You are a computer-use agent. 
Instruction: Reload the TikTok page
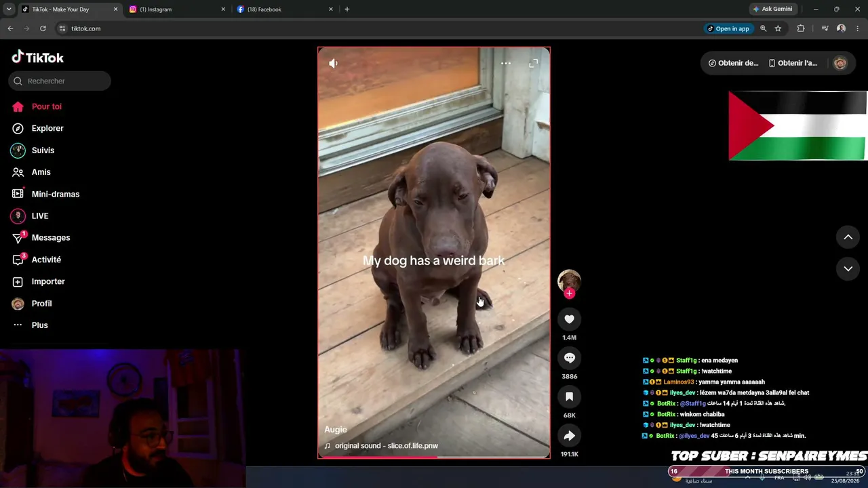pos(43,28)
